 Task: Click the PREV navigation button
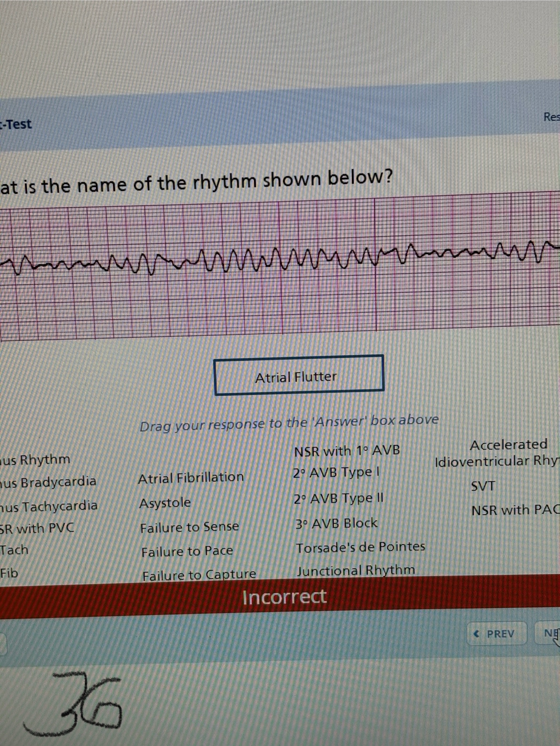tap(496, 634)
